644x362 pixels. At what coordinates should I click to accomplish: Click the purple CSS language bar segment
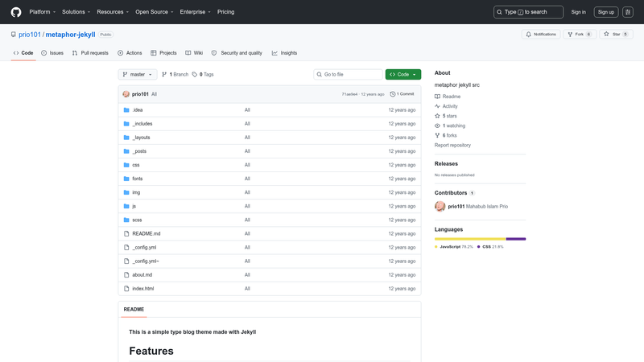coord(516,239)
